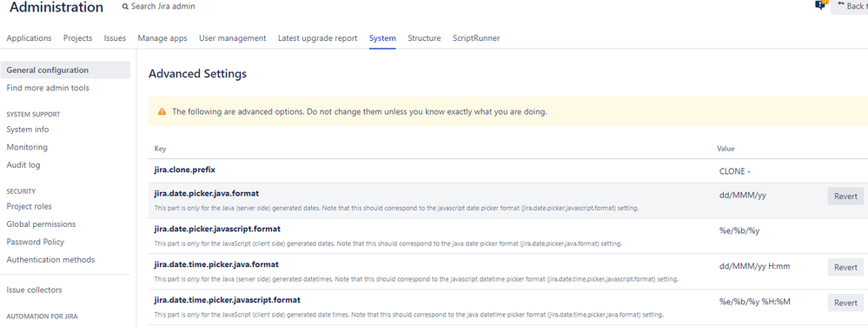The width and height of the screenshot is (868, 327).
Task: Click the Advanced Settings heading
Action: (197, 74)
